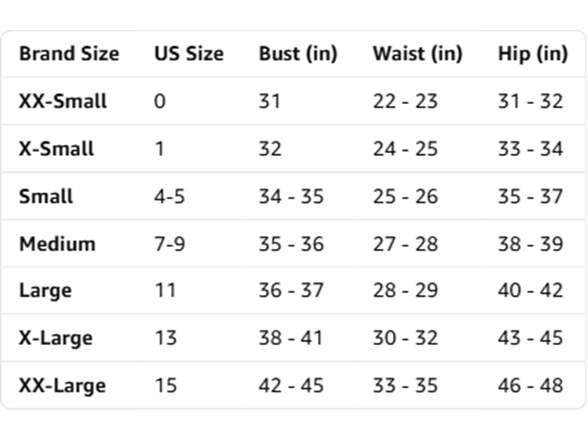Screen dimensions: 588x441
Task: Select the XX-Small row label
Action: click(63, 101)
